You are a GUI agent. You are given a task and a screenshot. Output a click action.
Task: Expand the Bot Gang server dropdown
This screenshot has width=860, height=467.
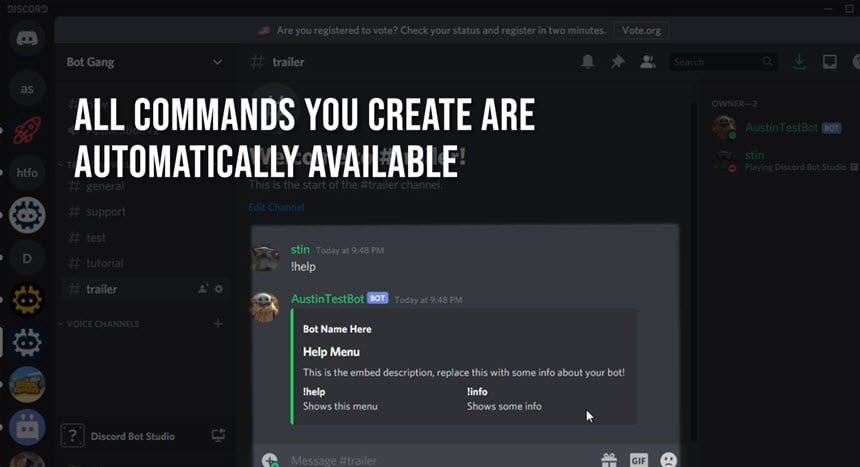[x=217, y=62]
